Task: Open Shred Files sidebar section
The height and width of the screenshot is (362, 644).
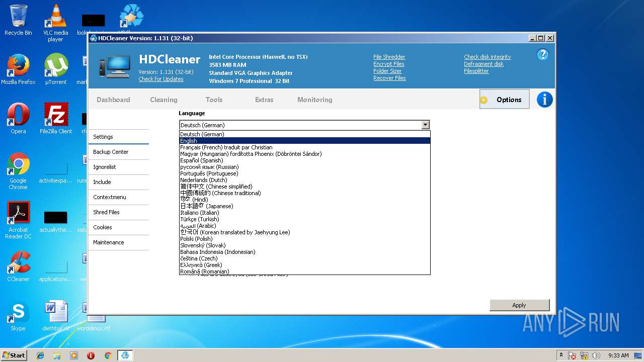Action: pos(119,212)
